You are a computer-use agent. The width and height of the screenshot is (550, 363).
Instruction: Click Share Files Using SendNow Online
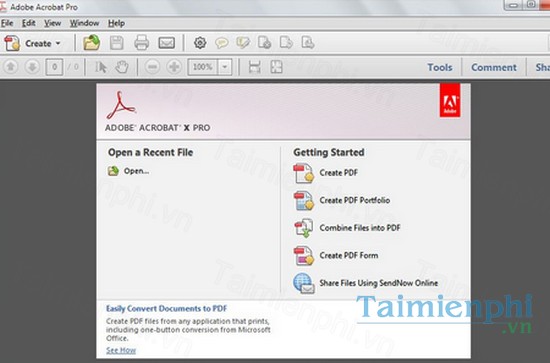coord(378,283)
